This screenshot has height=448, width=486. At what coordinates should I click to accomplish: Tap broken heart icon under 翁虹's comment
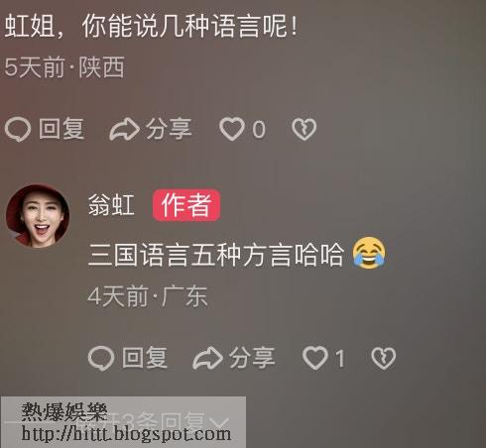(384, 358)
